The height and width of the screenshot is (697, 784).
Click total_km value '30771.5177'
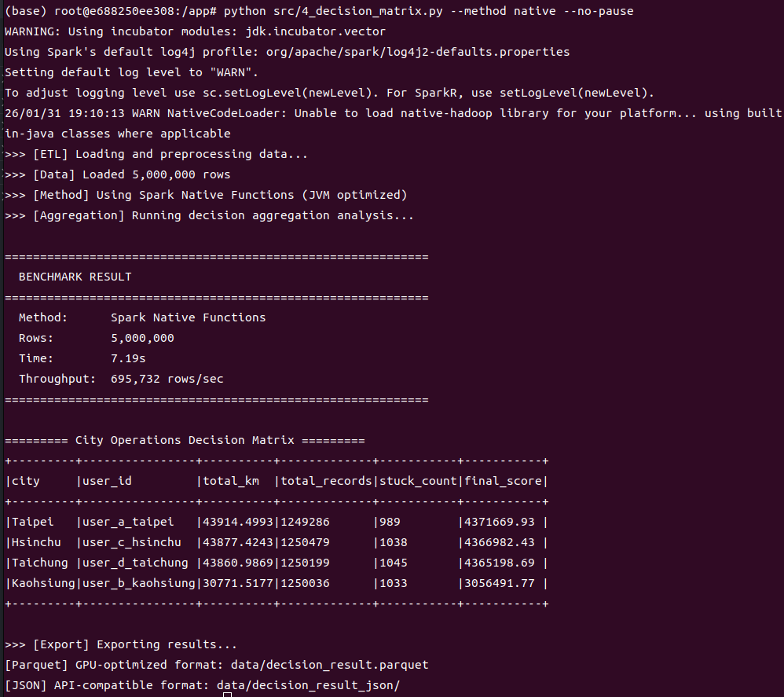tap(238, 584)
